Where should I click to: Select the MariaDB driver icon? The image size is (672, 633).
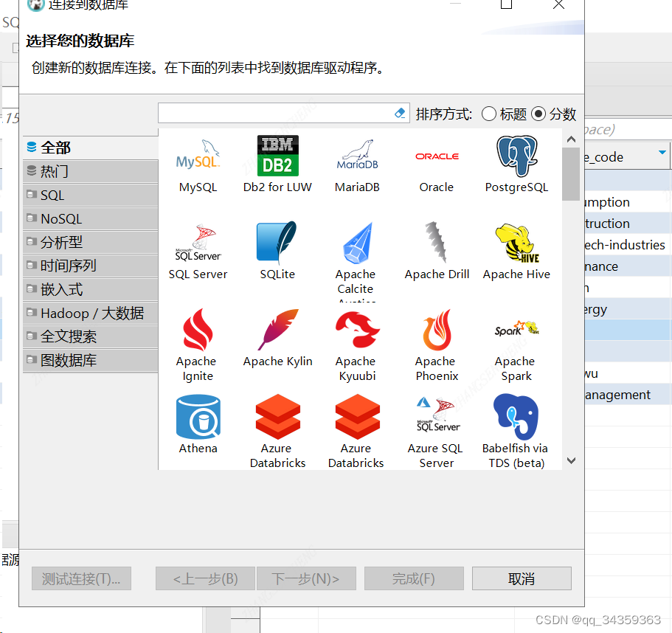(x=357, y=165)
